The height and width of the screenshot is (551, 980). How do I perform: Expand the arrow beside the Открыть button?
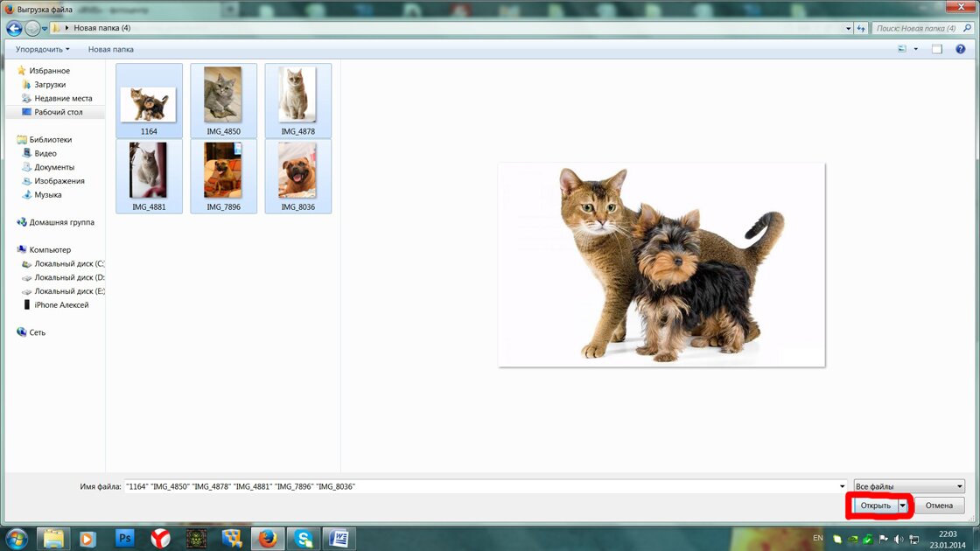click(903, 506)
